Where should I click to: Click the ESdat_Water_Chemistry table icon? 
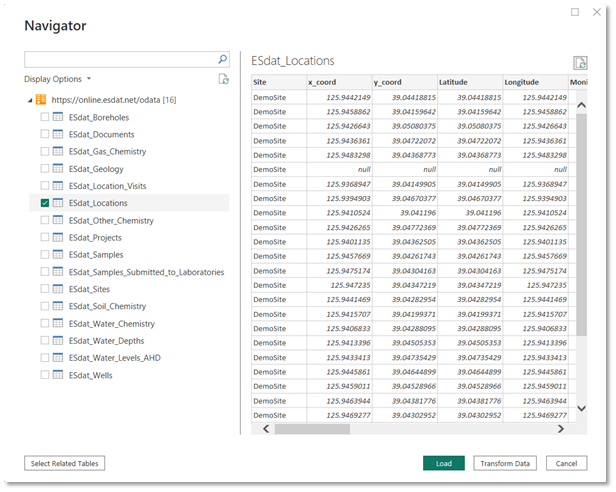coord(58,323)
